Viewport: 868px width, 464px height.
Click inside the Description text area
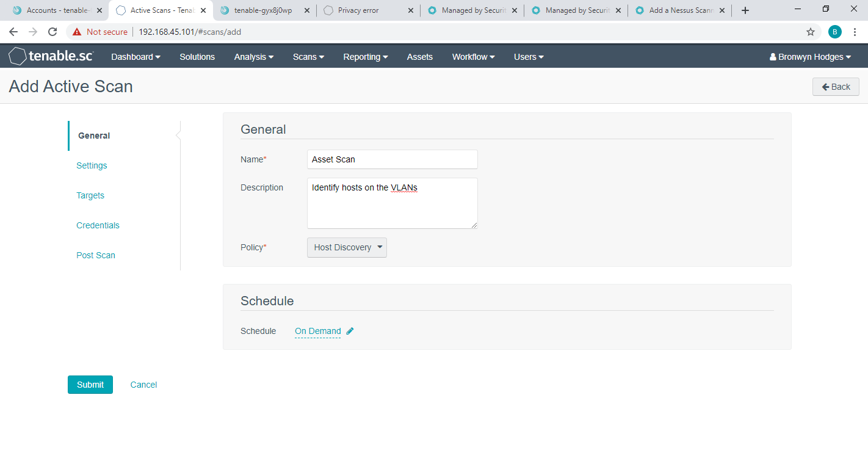pos(392,203)
